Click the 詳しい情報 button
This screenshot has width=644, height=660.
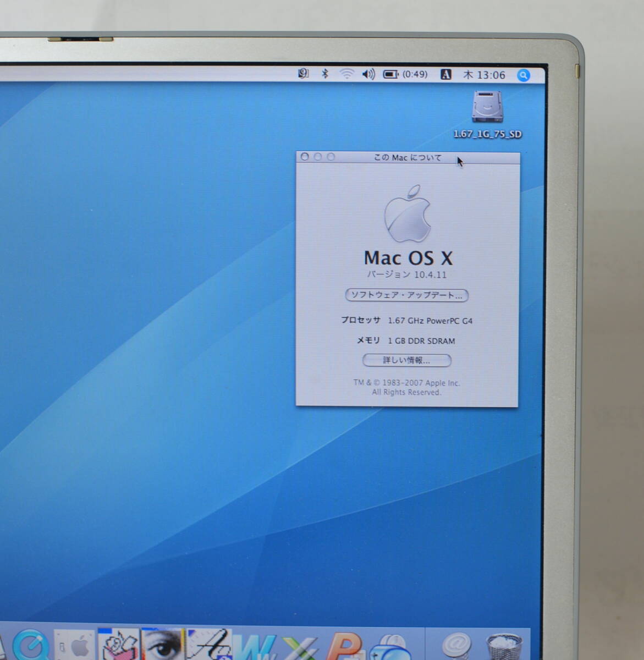coord(407,360)
